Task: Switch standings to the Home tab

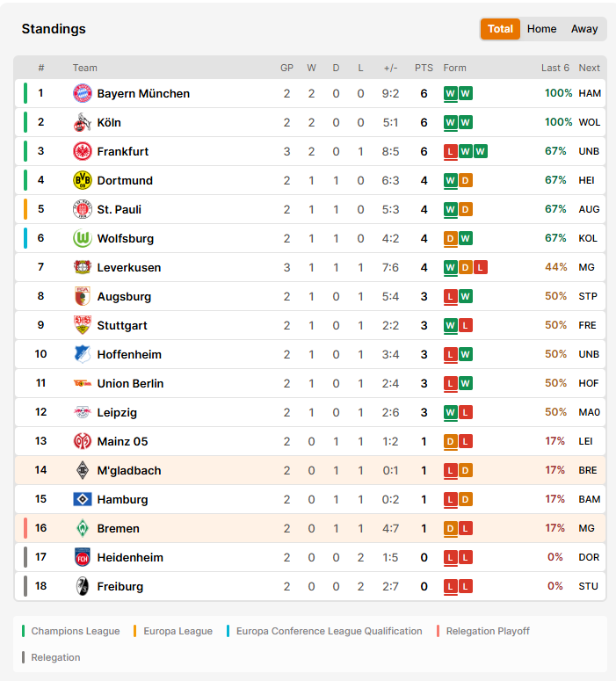Action: point(541,29)
